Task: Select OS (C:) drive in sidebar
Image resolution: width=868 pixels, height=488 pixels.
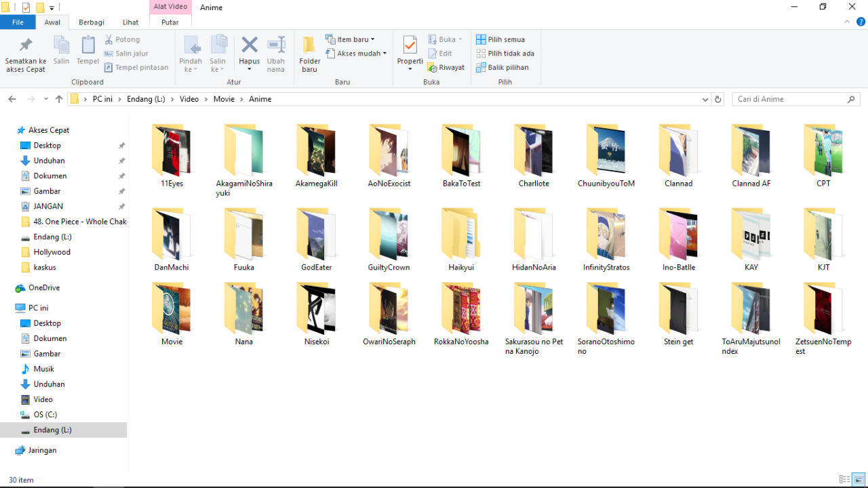Action: pyautogui.click(x=45, y=415)
